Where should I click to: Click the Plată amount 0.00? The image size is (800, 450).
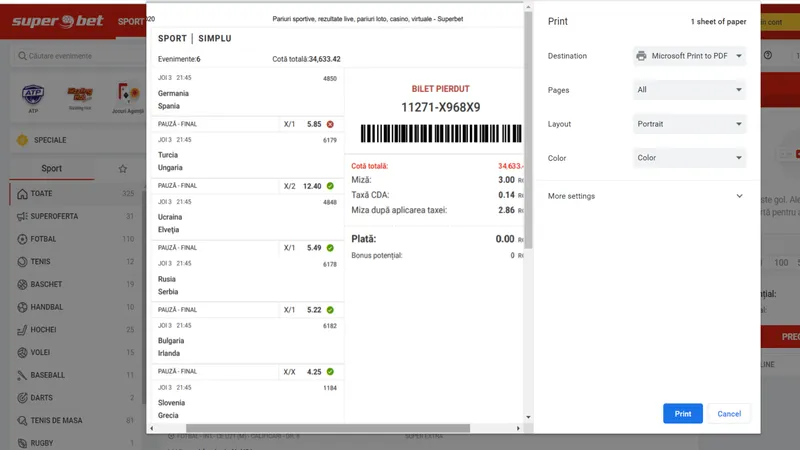505,239
